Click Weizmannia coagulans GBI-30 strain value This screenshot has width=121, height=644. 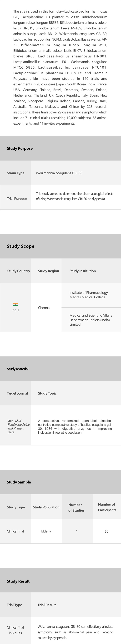coord(59,173)
